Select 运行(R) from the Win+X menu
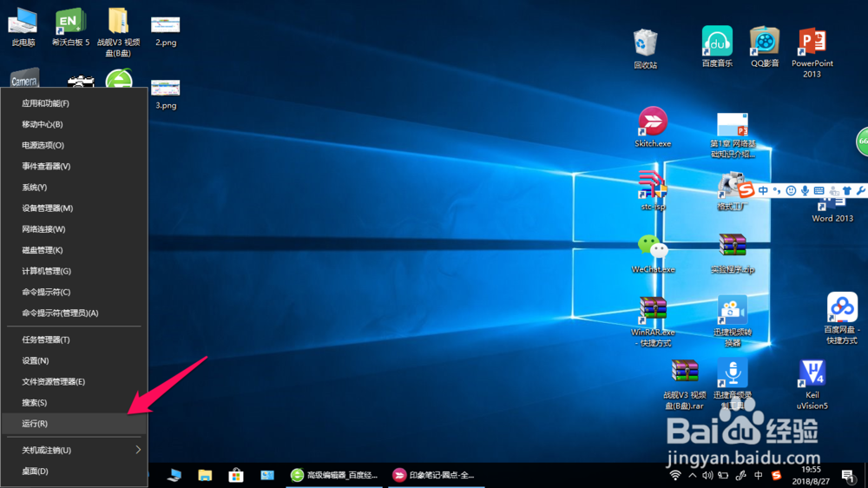Image resolution: width=868 pixels, height=488 pixels. (x=74, y=424)
